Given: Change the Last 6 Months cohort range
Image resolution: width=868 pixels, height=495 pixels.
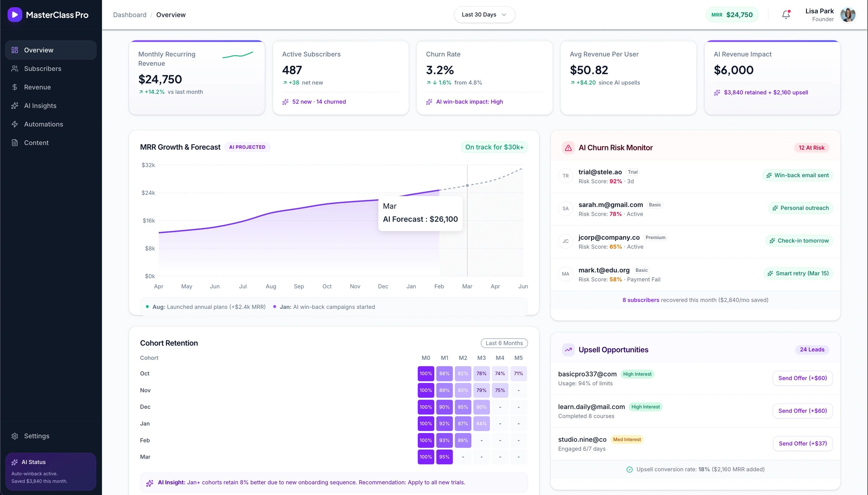Looking at the screenshot, I should [x=504, y=343].
